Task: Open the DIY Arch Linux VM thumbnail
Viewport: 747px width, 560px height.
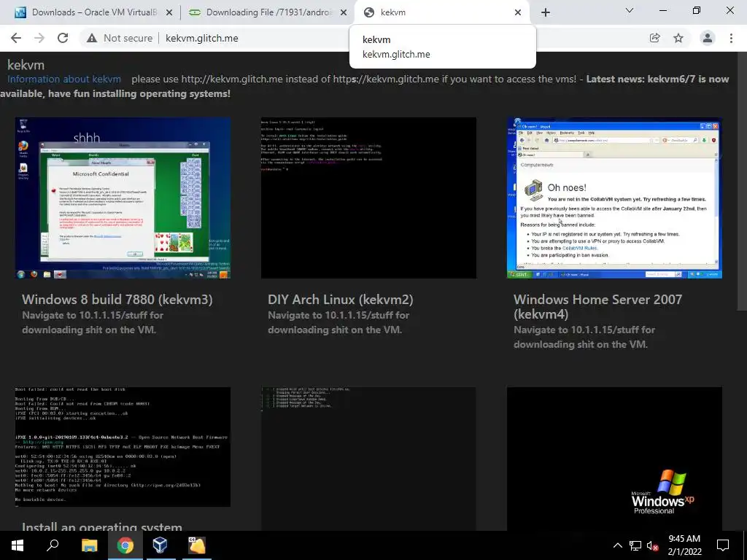Action: click(x=368, y=198)
